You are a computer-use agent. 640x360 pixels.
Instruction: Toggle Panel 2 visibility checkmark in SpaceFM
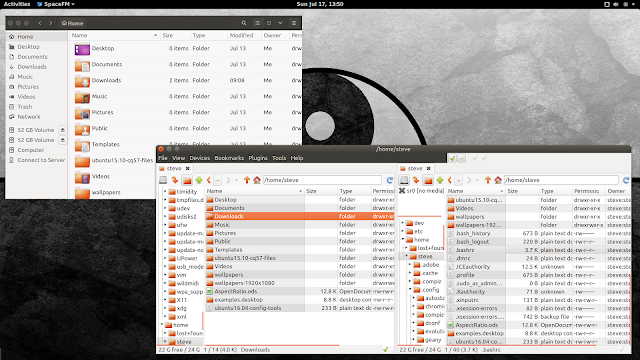pyautogui.click(x=461, y=158)
